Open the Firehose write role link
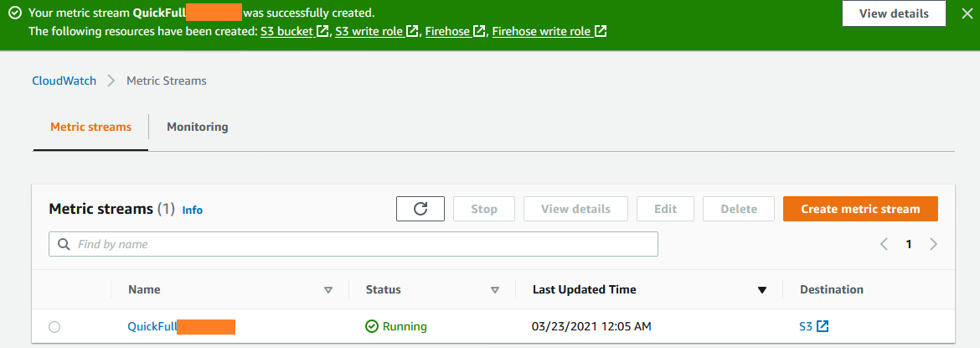The width and height of the screenshot is (980, 348). pyautogui.click(x=549, y=31)
